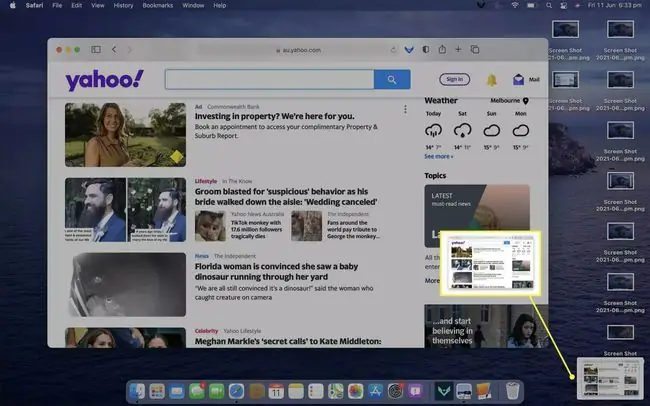
Task: Open Spotlight search from the menu bar
Action: (x=549, y=5)
